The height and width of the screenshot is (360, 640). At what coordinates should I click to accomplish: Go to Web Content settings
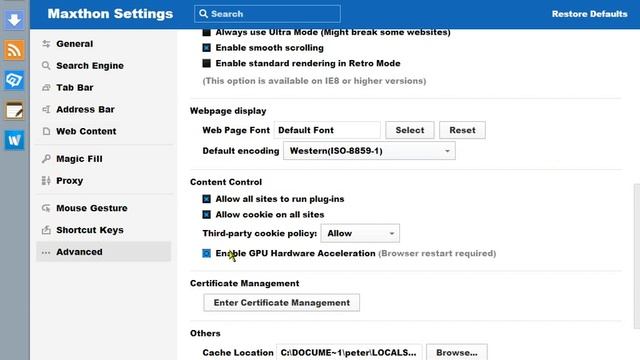(x=103, y=131)
